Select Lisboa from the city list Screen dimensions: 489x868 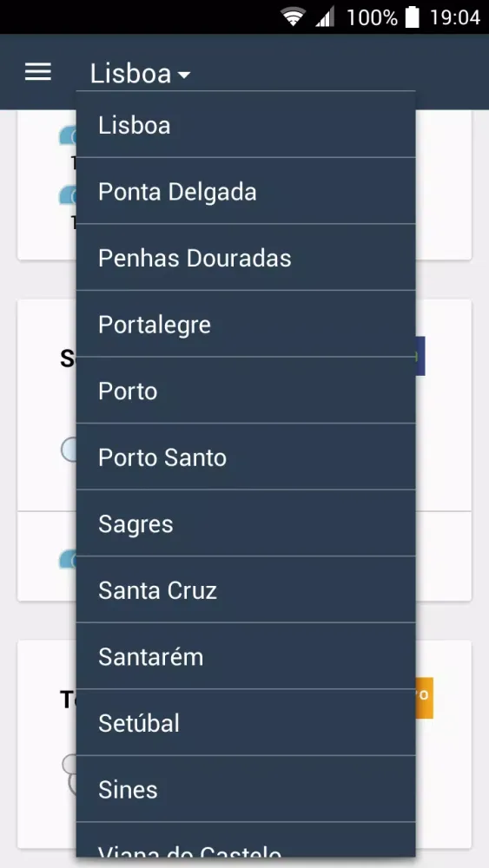click(x=246, y=124)
